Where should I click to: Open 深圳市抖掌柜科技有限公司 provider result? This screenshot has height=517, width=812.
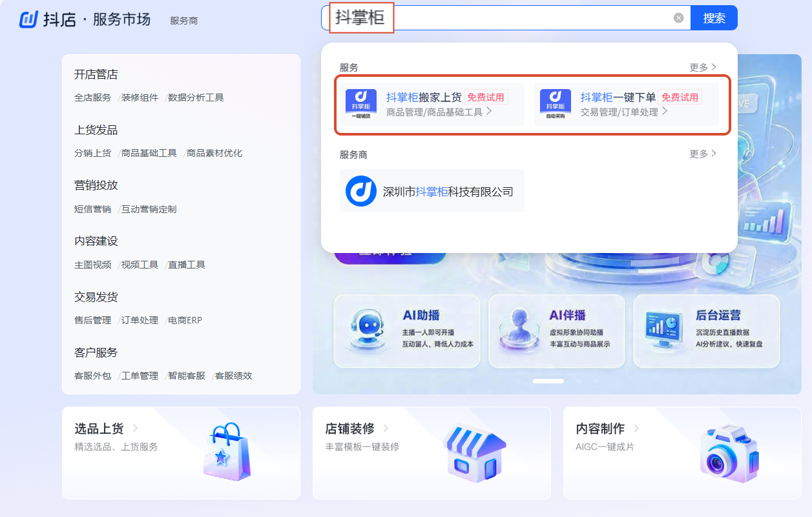point(432,191)
